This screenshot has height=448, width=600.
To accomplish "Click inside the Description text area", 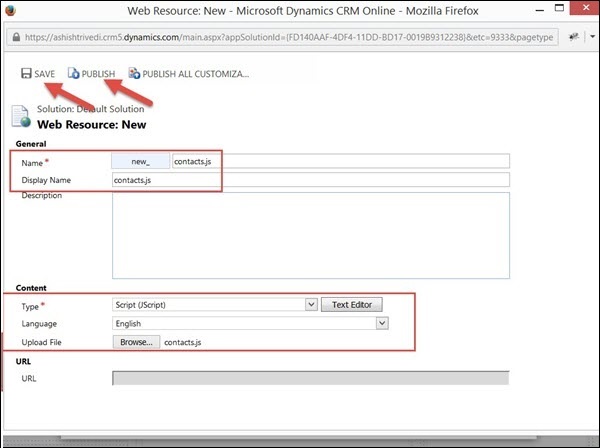I will [x=311, y=235].
